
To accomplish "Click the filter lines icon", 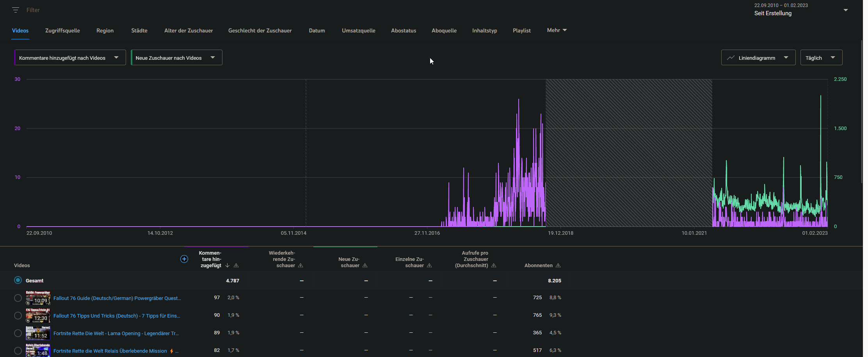I will [16, 10].
